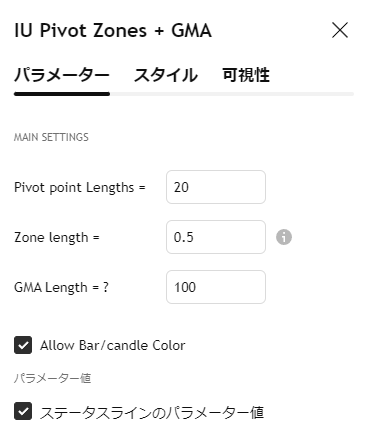Viewport: 371px width, 438px height.
Task: Click the GMA Length label text
Action: tap(61, 287)
